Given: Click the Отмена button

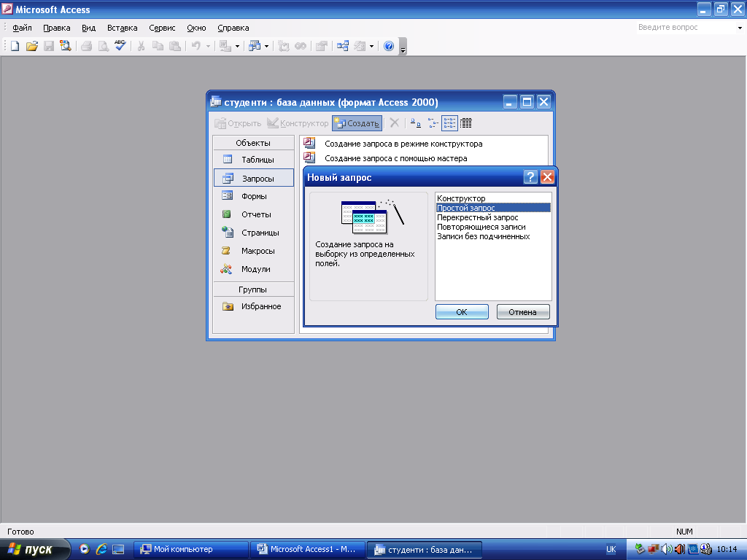Looking at the screenshot, I should 522,312.
